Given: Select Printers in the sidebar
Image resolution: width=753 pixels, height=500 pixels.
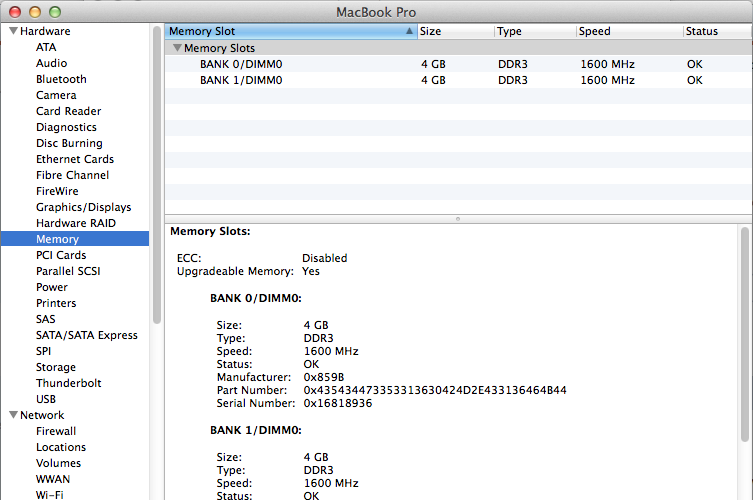Looking at the screenshot, I should (x=56, y=303).
